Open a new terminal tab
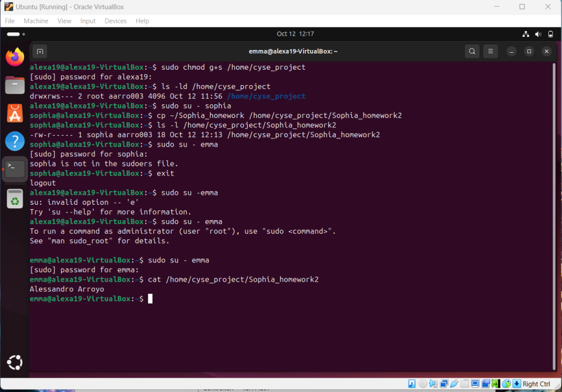Viewport: 562px width, 392px height. point(40,52)
